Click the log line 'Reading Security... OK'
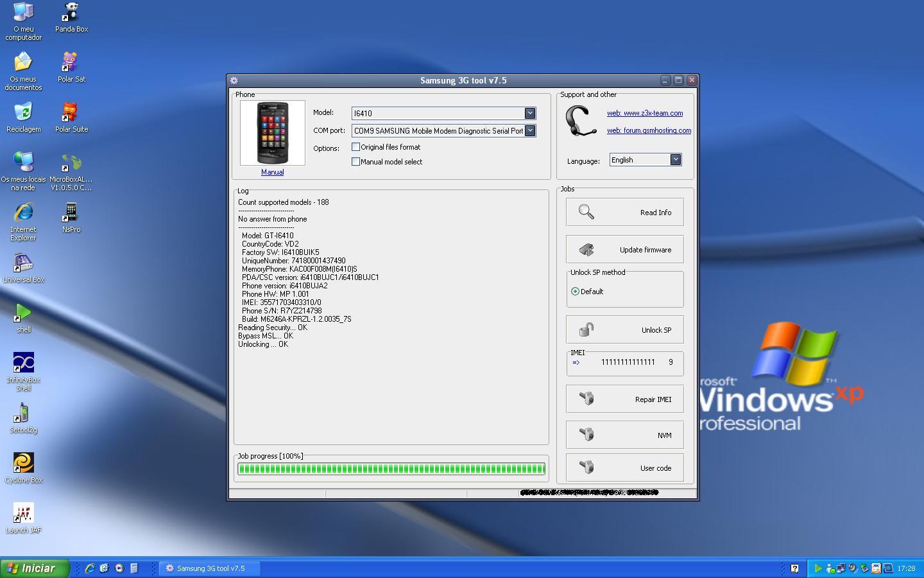 [273, 328]
